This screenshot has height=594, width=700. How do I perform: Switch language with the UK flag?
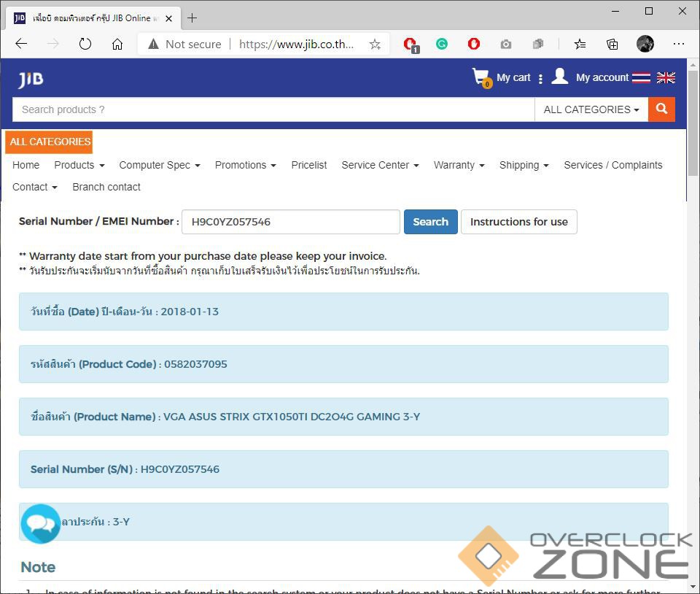pyautogui.click(x=666, y=77)
